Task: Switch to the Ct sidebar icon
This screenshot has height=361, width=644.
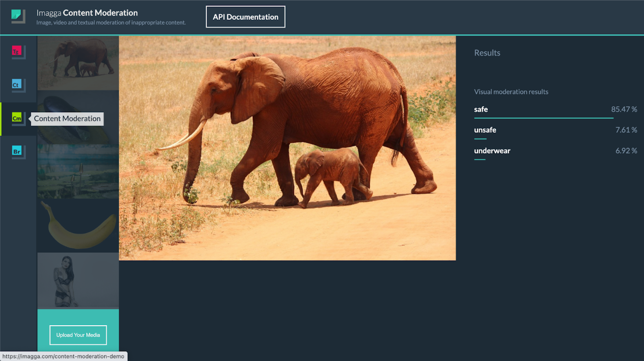Action: click(x=17, y=85)
